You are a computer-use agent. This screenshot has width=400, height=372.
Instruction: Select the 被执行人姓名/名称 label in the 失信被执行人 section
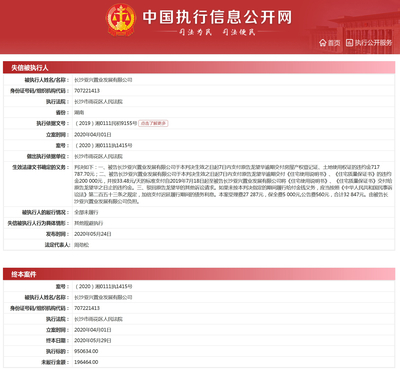coord(47,80)
